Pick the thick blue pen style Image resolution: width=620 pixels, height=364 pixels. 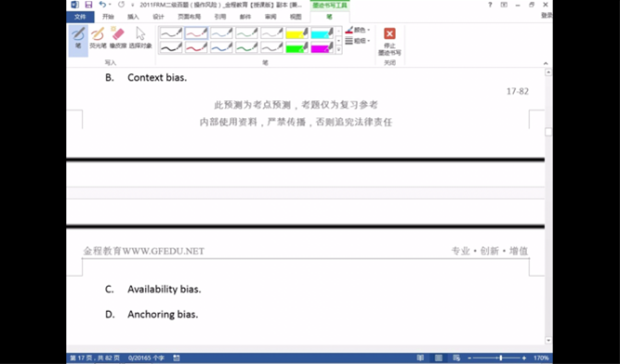(221, 47)
